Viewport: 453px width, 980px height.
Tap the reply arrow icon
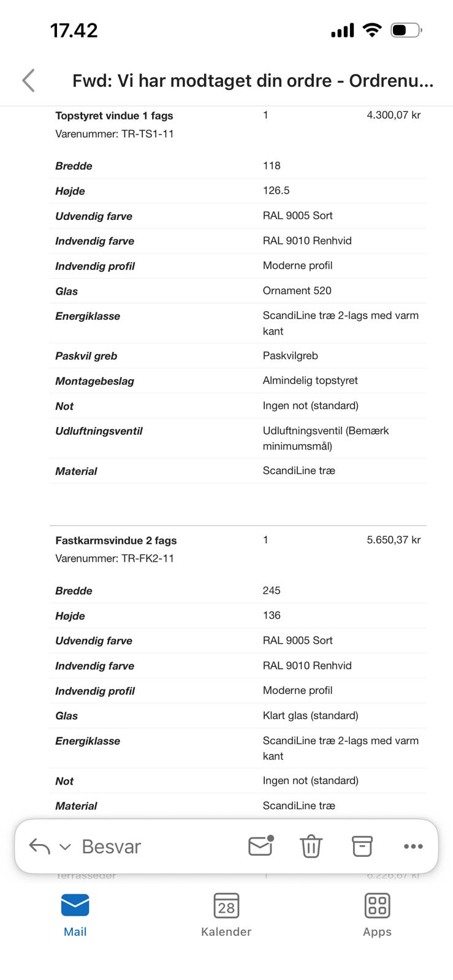[39, 846]
